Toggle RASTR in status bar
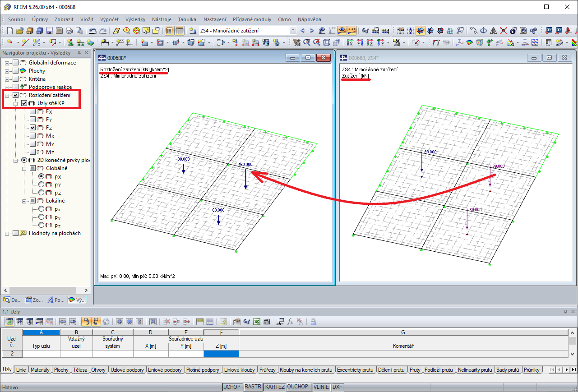Viewport: 578px width, 392px height. click(x=253, y=387)
